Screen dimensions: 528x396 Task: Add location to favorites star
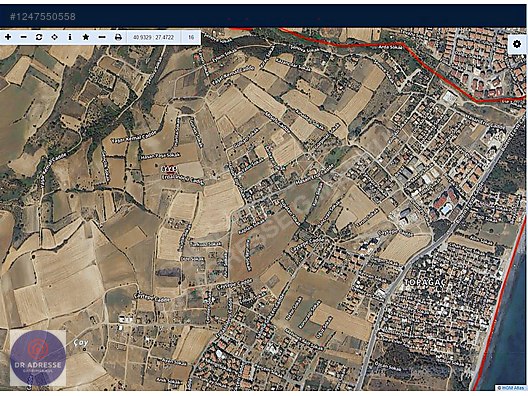(86, 37)
